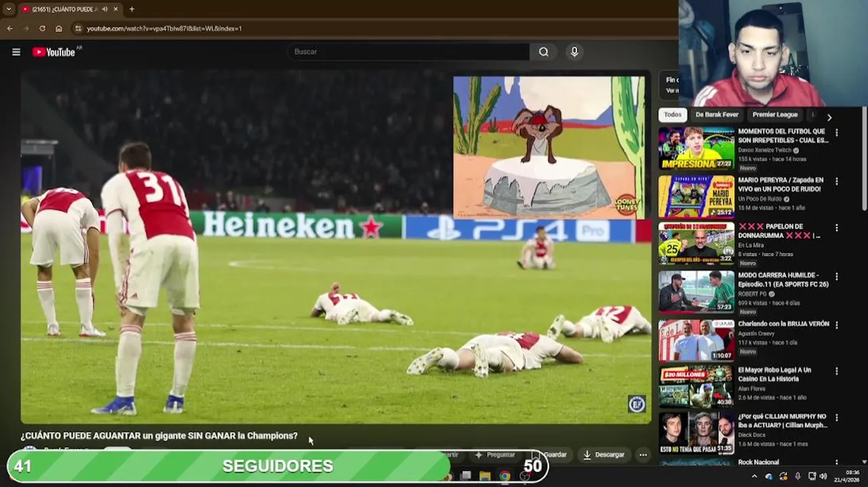
Task: Open the browser home page button
Action: click(59, 28)
